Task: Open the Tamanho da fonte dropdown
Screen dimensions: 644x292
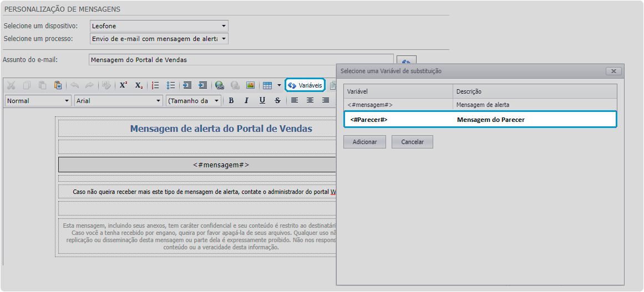Action: [194, 101]
